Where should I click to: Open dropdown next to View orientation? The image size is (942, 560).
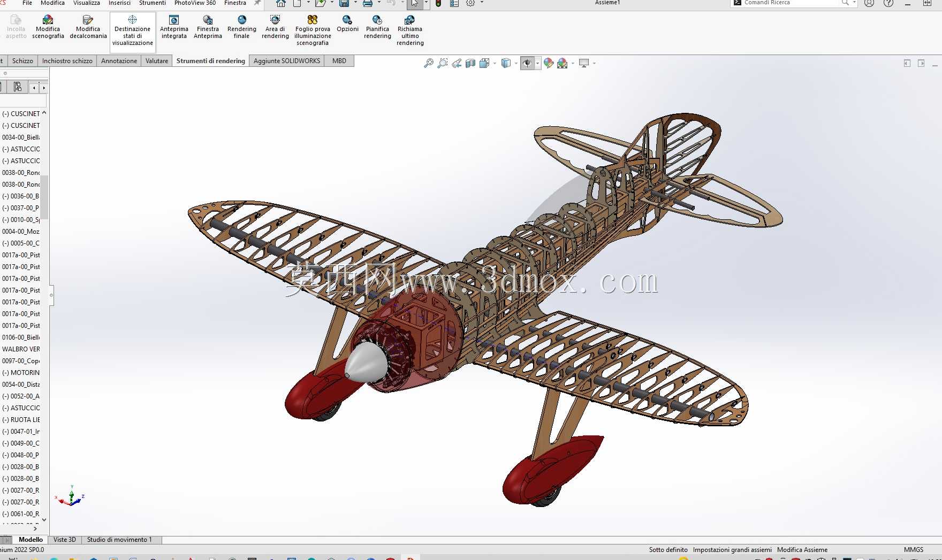tap(495, 63)
